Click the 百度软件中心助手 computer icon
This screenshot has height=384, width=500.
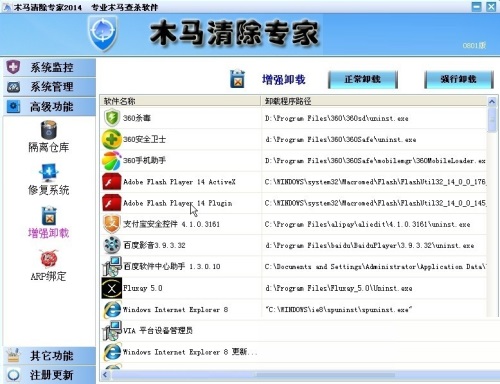[x=112, y=266]
